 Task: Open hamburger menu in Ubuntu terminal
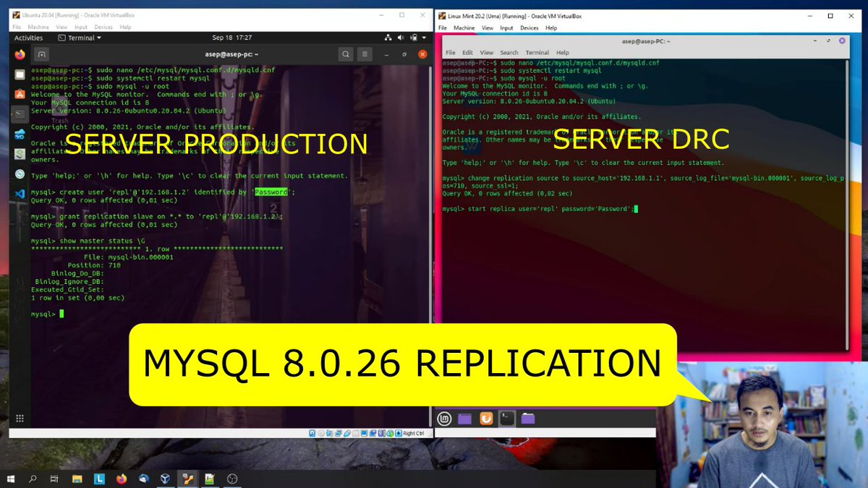pos(365,53)
